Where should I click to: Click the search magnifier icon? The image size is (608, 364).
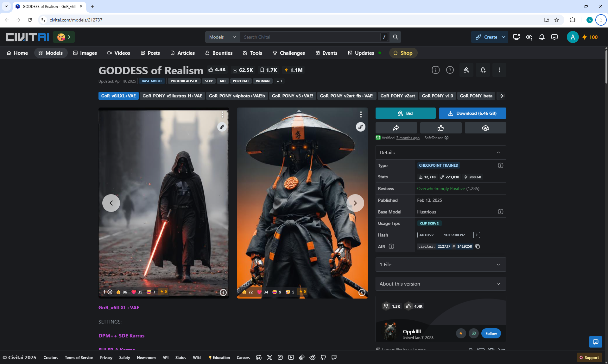point(395,37)
